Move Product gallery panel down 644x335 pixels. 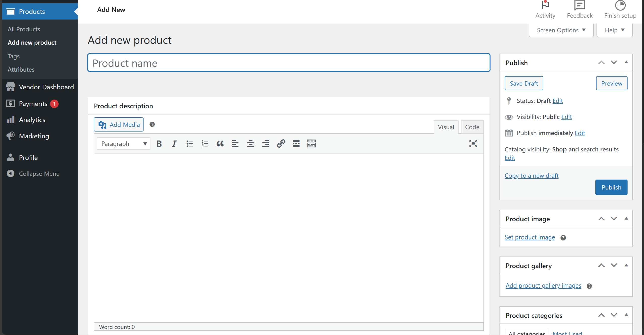pyautogui.click(x=614, y=265)
